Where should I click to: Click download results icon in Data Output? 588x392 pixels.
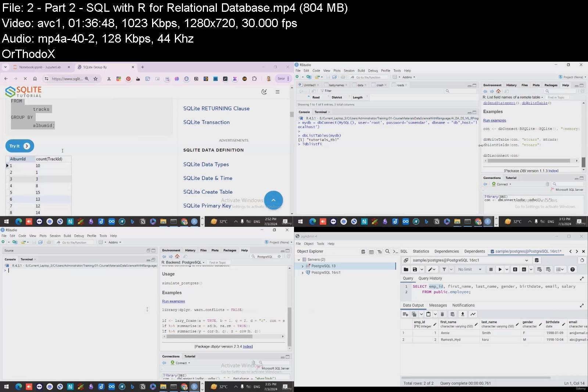point(463,314)
